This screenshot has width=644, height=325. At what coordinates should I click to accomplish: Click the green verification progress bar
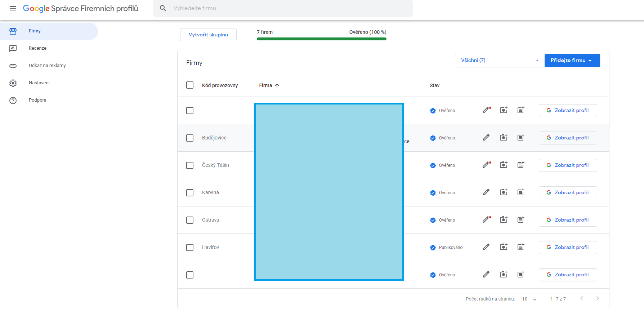(x=322, y=39)
